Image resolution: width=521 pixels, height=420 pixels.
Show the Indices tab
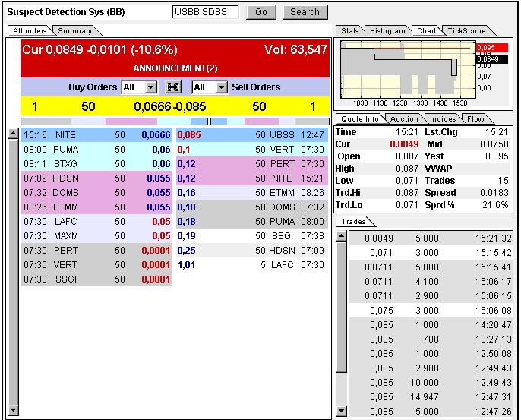443,118
